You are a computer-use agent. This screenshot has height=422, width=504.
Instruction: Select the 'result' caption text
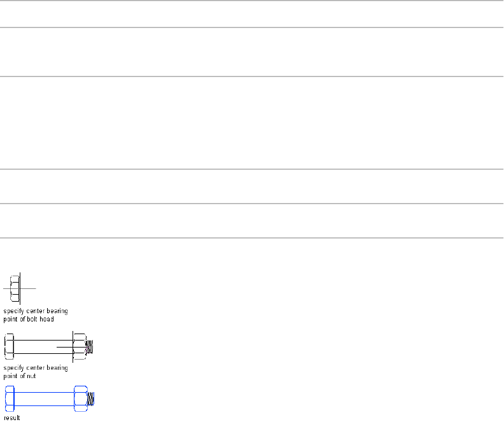click(11, 418)
